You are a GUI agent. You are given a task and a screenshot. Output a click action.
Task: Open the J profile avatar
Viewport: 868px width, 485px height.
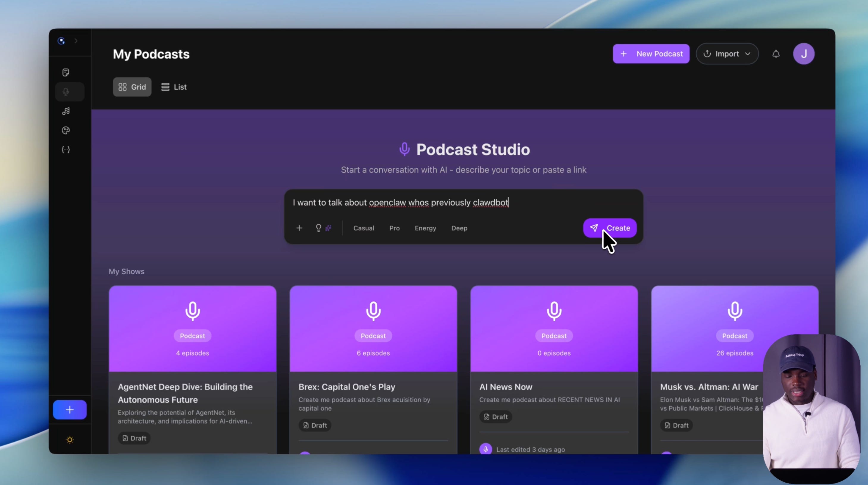pyautogui.click(x=804, y=54)
